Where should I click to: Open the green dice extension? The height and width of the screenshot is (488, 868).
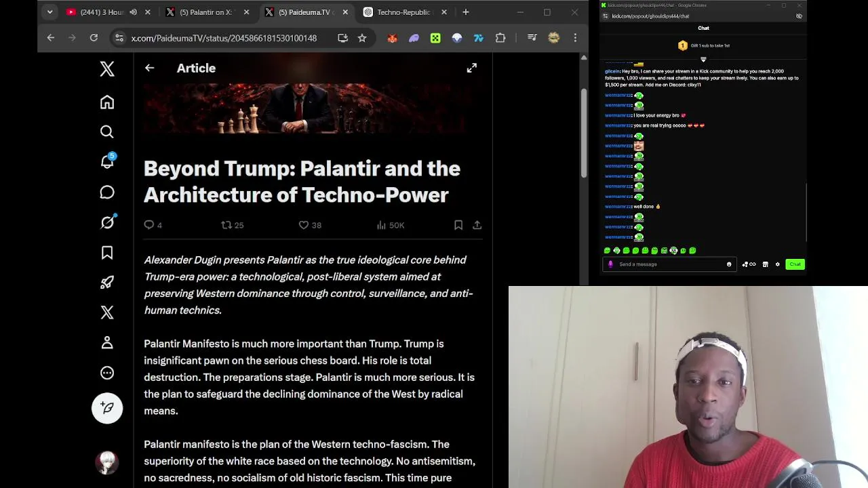(x=435, y=38)
